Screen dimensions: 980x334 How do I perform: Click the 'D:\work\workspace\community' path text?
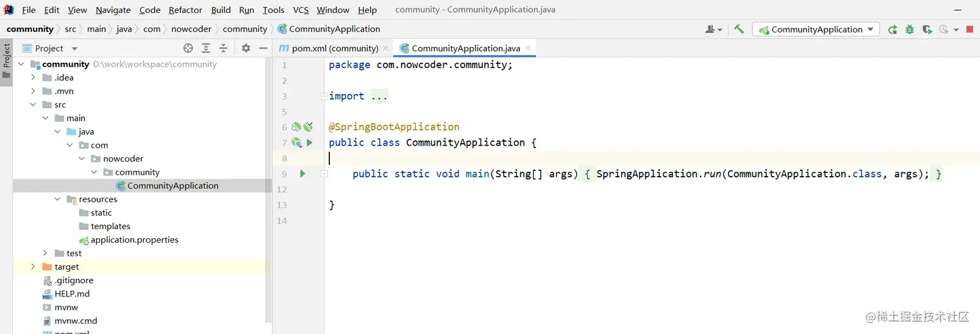click(155, 64)
